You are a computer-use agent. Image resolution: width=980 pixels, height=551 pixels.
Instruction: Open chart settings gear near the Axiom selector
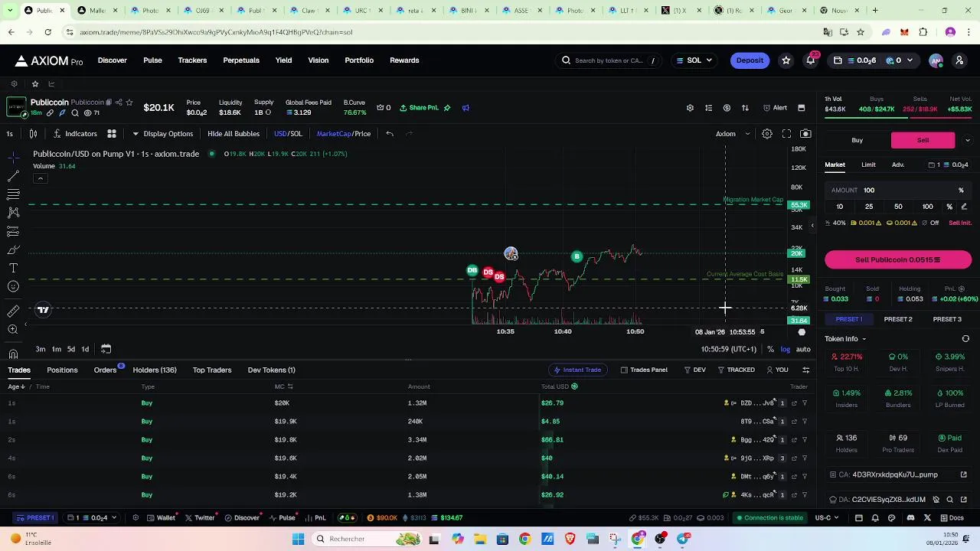pyautogui.click(x=767, y=134)
